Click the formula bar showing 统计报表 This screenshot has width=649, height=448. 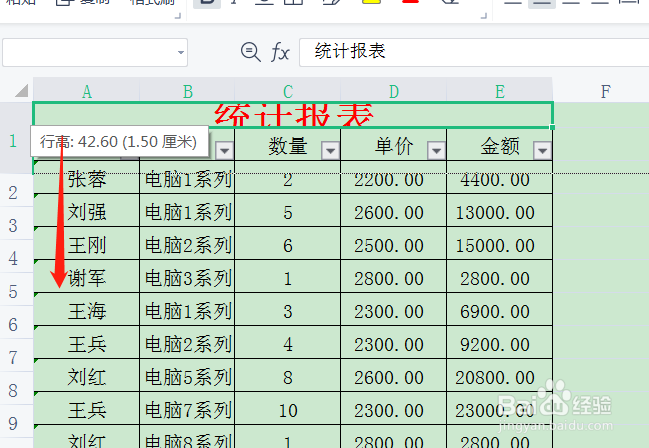click(474, 52)
